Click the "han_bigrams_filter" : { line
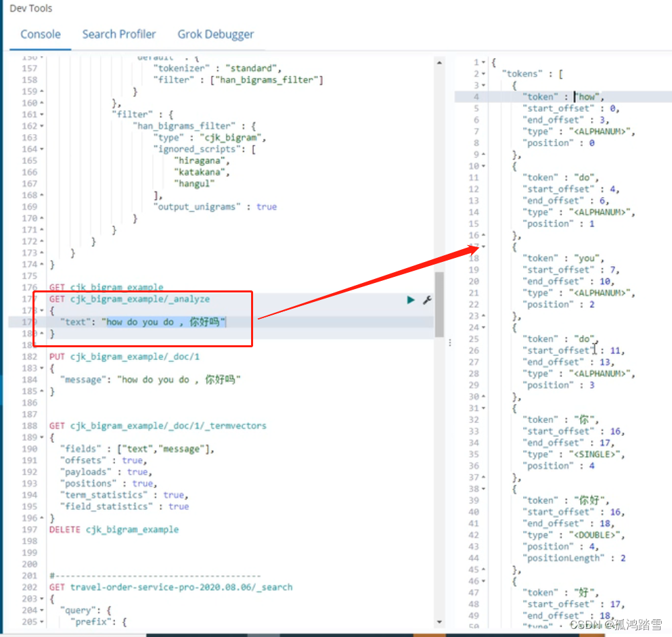The image size is (672, 637). pos(195,126)
